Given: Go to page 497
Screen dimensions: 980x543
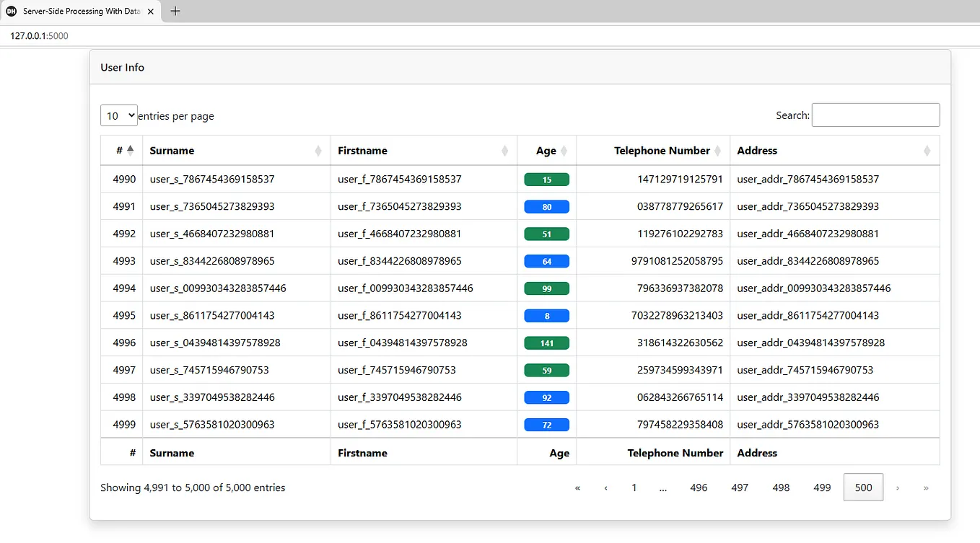Looking at the screenshot, I should coord(740,487).
